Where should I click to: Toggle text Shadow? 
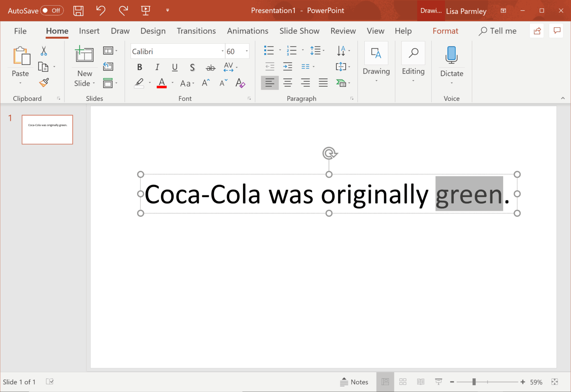(192, 67)
